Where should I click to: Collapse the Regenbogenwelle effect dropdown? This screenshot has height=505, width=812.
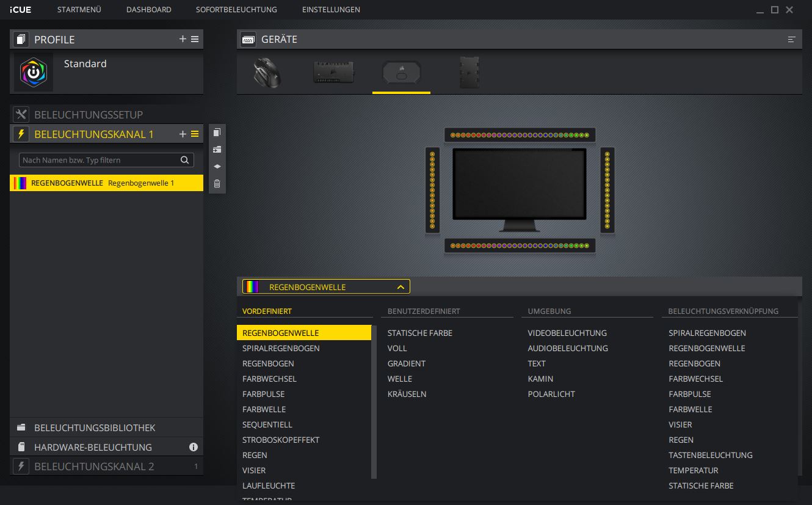point(401,286)
